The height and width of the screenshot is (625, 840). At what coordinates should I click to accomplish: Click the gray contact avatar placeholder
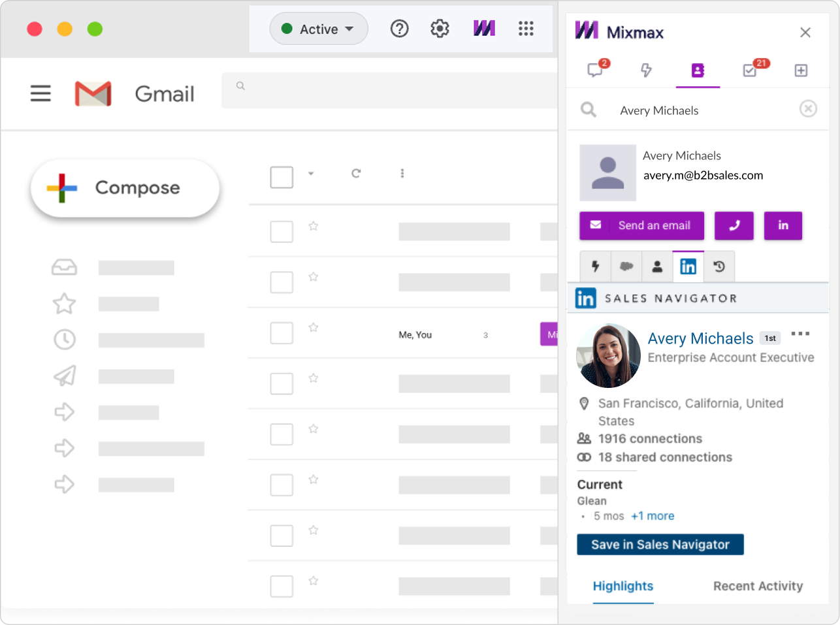pos(607,172)
